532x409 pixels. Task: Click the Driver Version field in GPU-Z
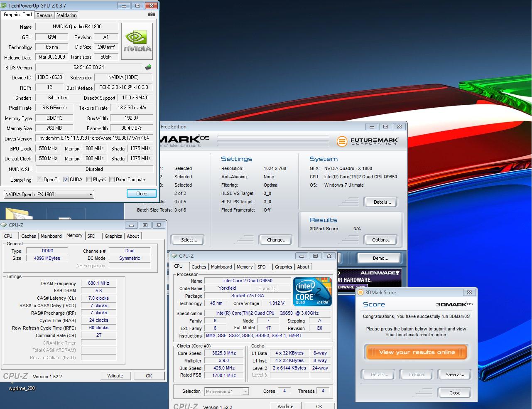tap(94, 138)
